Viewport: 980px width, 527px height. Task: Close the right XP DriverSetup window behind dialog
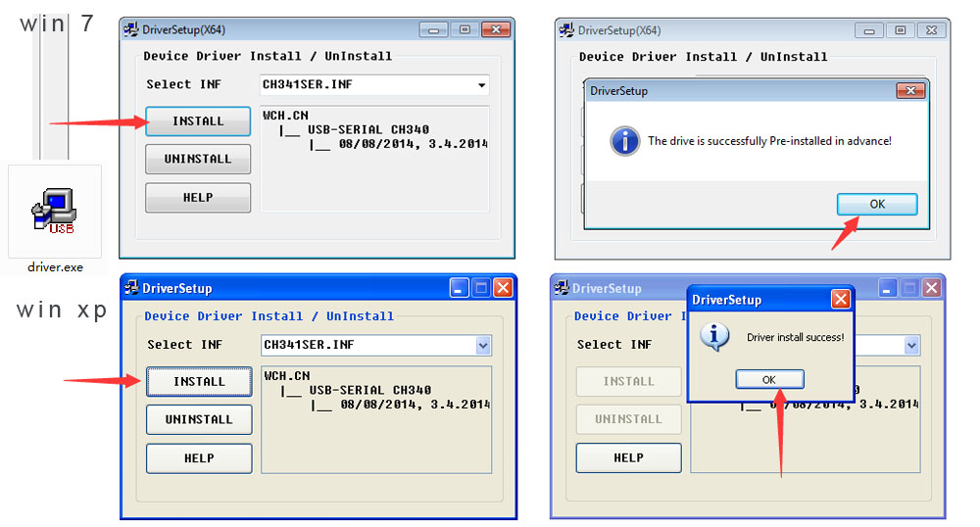931,288
